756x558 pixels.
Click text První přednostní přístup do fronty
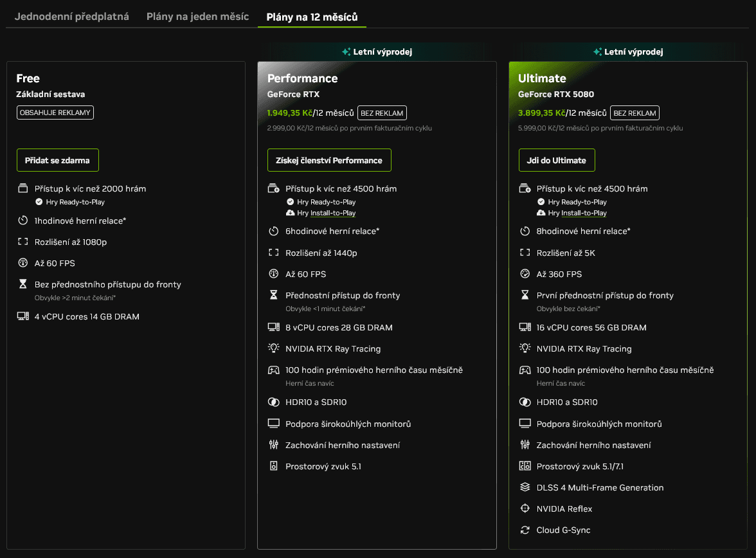[x=604, y=295]
